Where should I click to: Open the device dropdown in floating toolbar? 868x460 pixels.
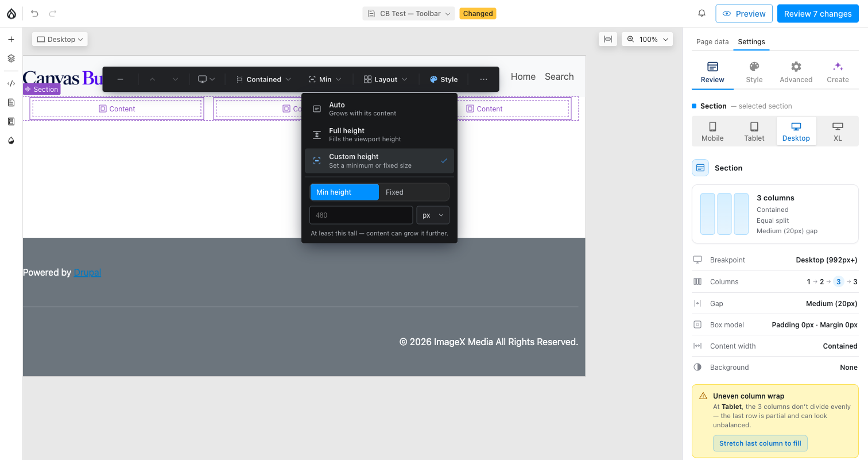[x=207, y=79]
